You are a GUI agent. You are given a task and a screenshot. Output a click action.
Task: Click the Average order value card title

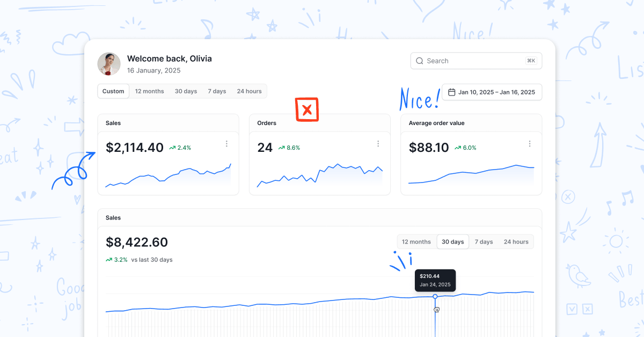coord(437,123)
